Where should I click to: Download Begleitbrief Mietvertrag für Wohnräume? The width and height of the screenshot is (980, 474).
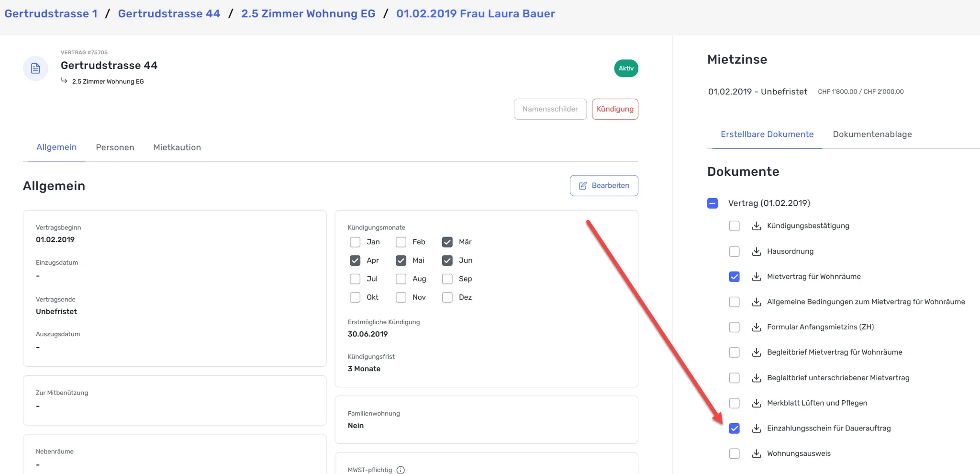(x=756, y=352)
